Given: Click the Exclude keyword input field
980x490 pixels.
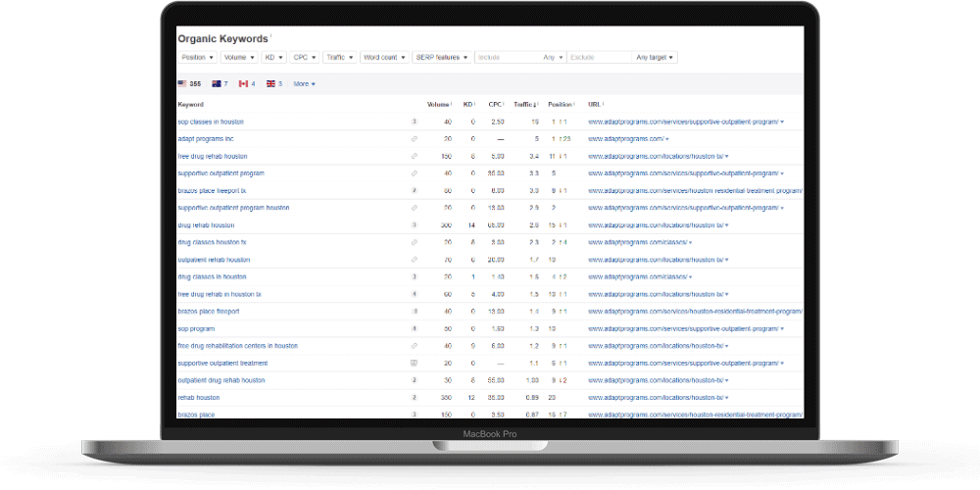Looking at the screenshot, I should [x=600, y=58].
